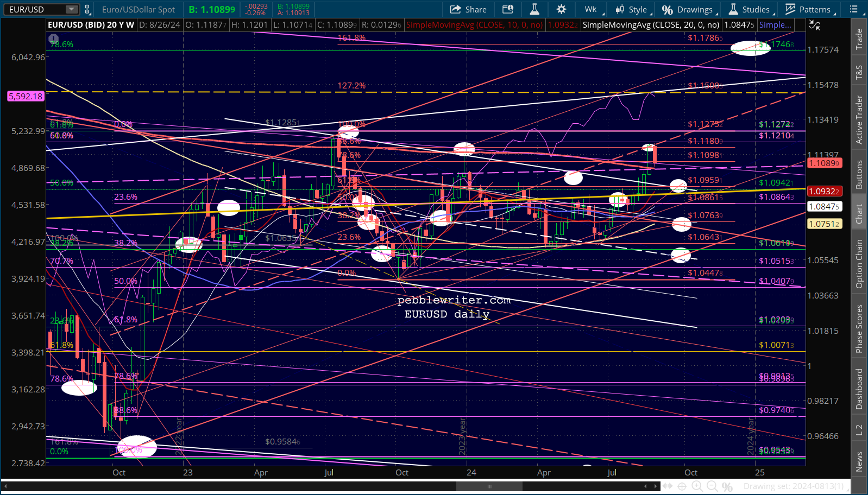
Task: Open the Drawings tools menu
Action: coord(688,9)
